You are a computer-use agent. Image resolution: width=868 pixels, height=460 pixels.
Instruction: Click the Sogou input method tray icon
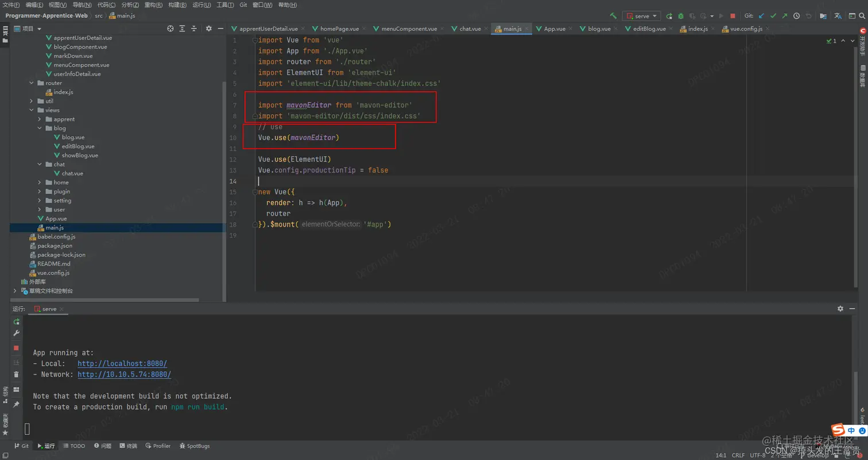(x=838, y=430)
